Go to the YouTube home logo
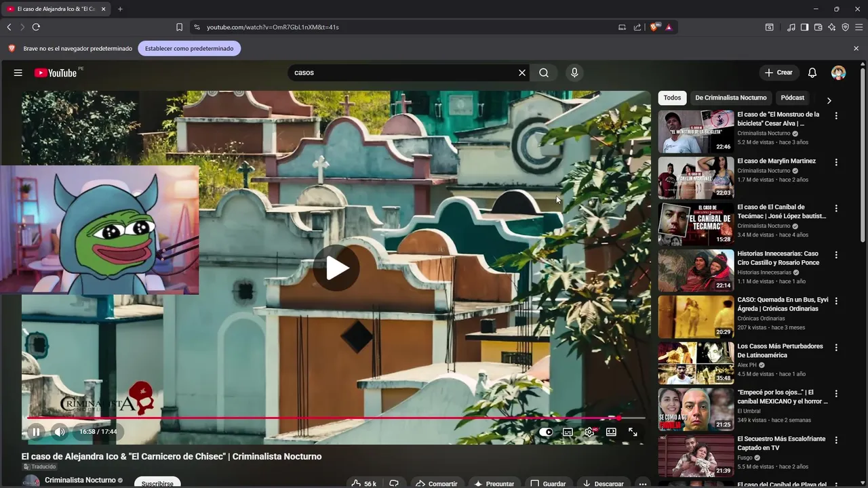The width and height of the screenshot is (868, 488). pyautogui.click(x=56, y=73)
